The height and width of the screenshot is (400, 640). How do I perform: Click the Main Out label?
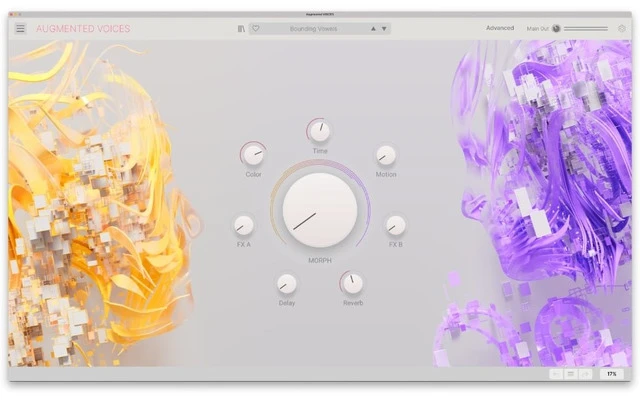[x=538, y=29]
